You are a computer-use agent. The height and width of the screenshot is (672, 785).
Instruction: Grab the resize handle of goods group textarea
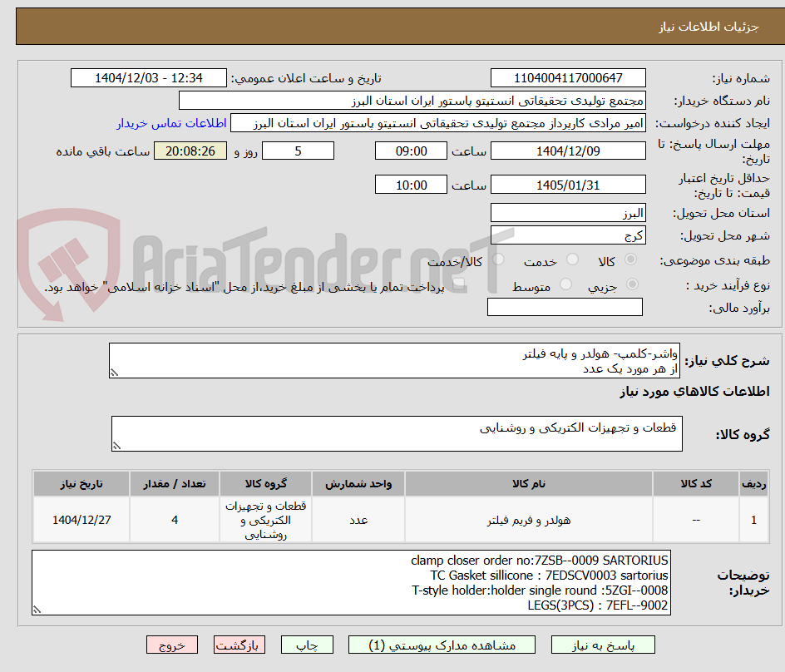click(x=116, y=446)
